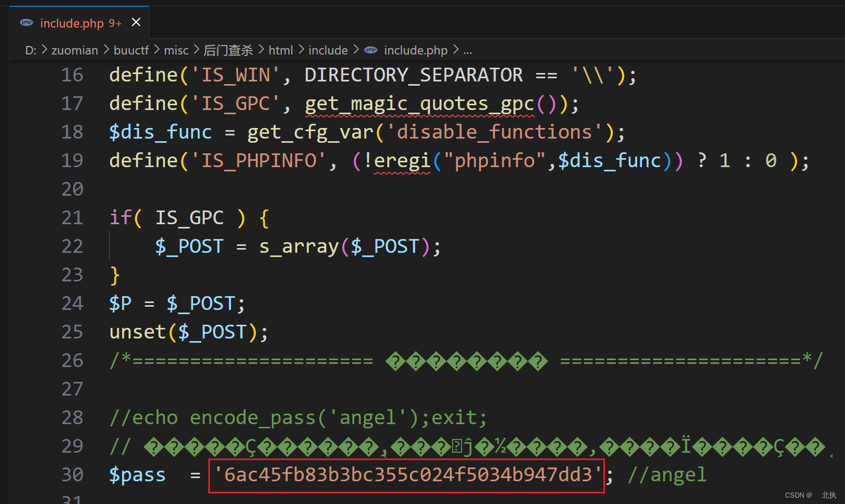This screenshot has height=504, width=845.
Task: Click 'IS_WIN' string on line 16
Action: [x=235, y=75]
